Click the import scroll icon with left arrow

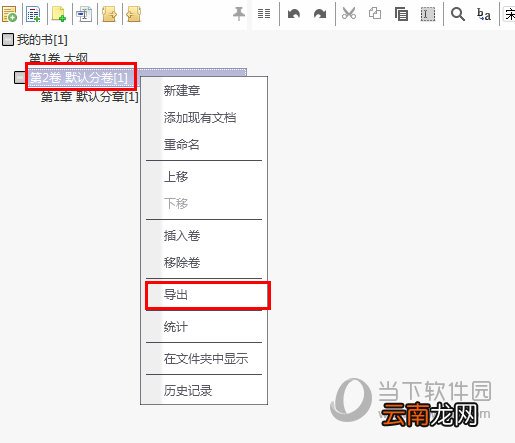pyautogui.click(x=134, y=14)
